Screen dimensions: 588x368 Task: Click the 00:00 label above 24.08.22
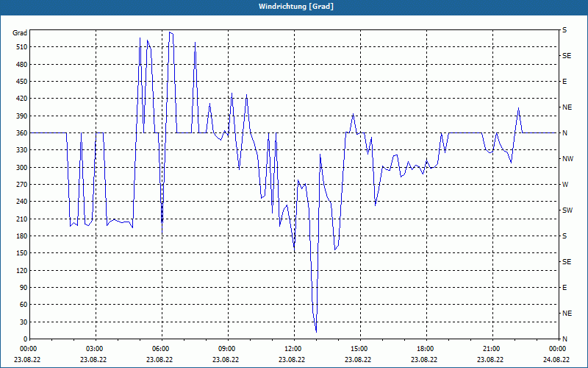click(x=558, y=349)
